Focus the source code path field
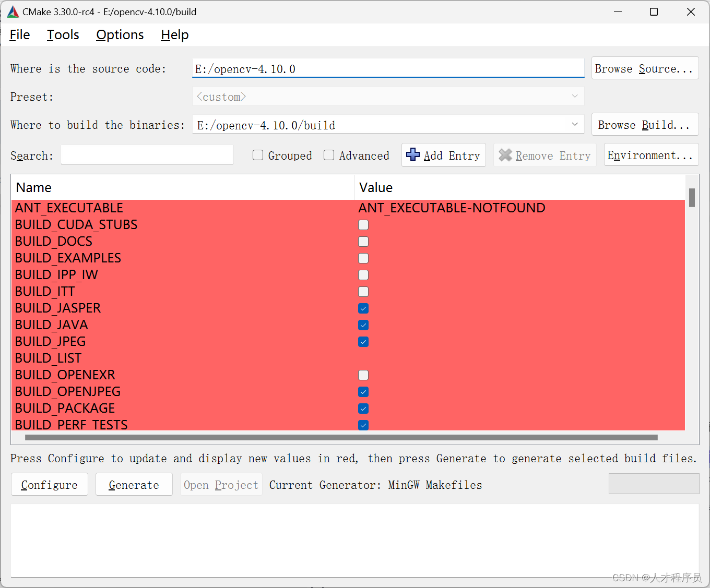 388,68
